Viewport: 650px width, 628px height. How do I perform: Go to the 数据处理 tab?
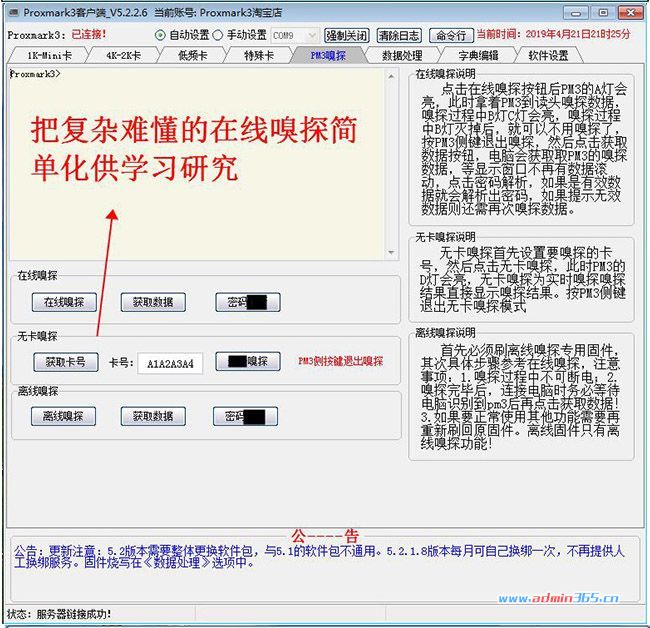tap(402, 55)
